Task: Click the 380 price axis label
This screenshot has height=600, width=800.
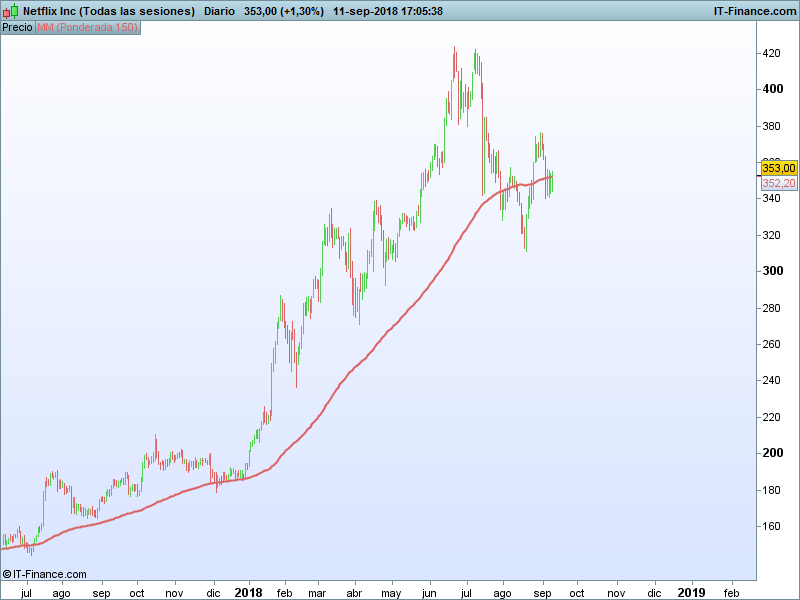Action: click(771, 126)
